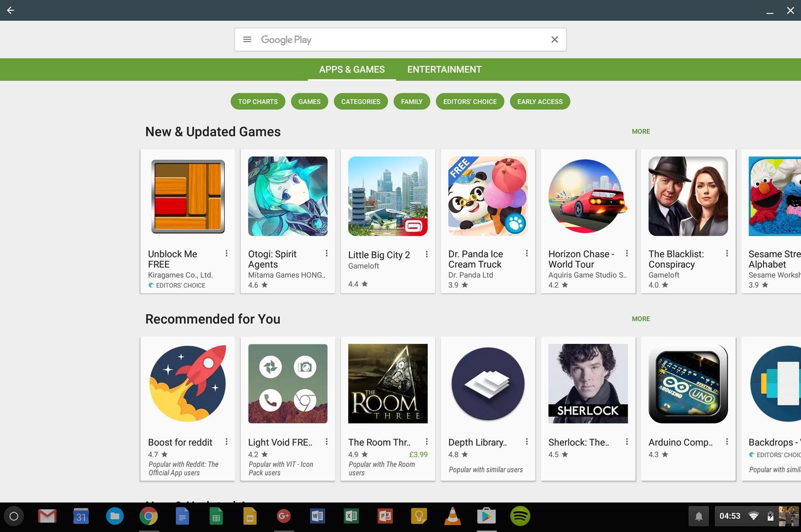Open Microsoft Word from the shelf
This screenshot has width=801, height=532.
click(x=317, y=516)
